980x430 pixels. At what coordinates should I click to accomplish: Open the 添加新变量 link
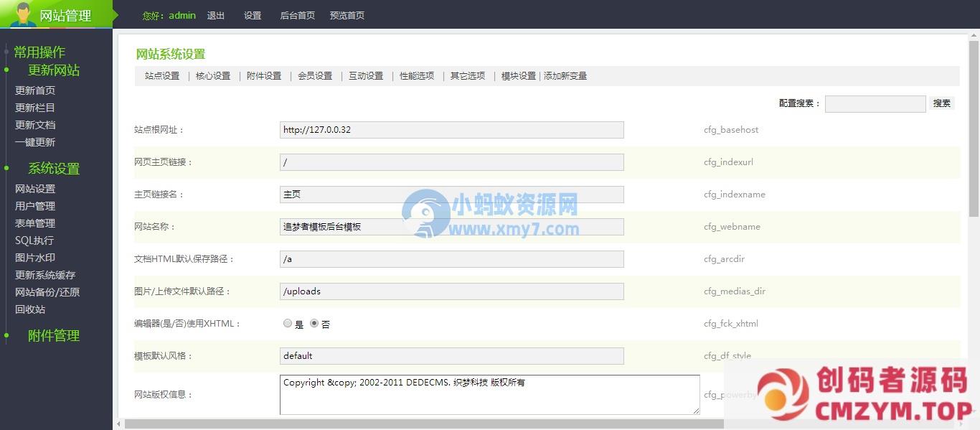[x=565, y=76]
